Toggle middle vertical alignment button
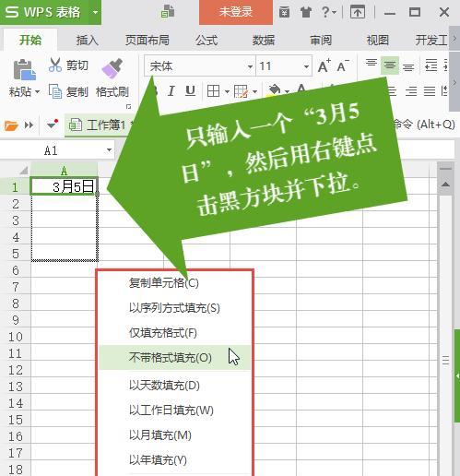Screen dimensions: 460x476 pyautogui.click(x=390, y=65)
